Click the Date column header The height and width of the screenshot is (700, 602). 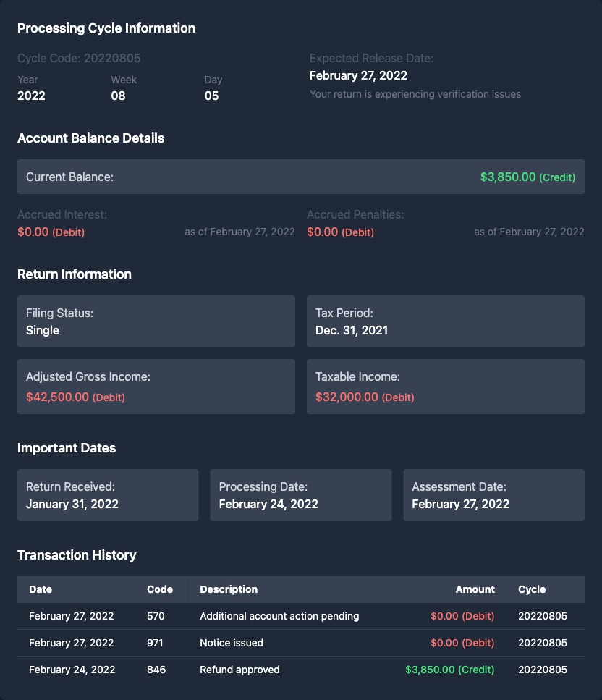[x=41, y=589]
